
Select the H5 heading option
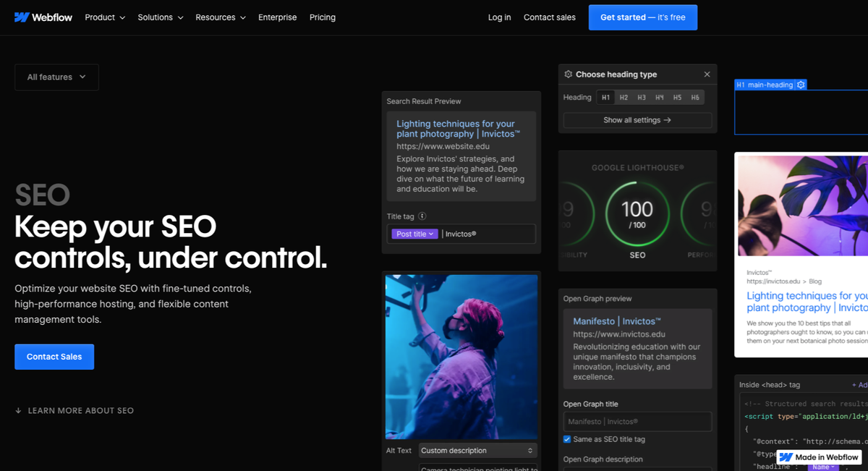coord(677,98)
